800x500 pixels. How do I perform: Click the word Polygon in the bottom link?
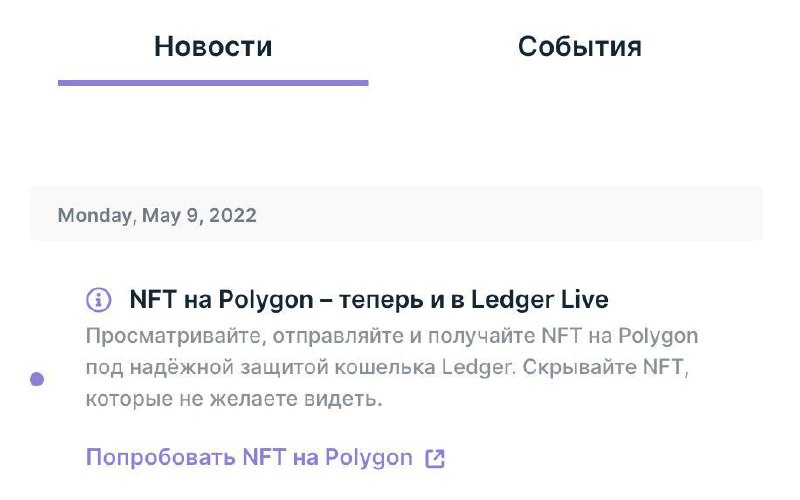pos(367,458)
